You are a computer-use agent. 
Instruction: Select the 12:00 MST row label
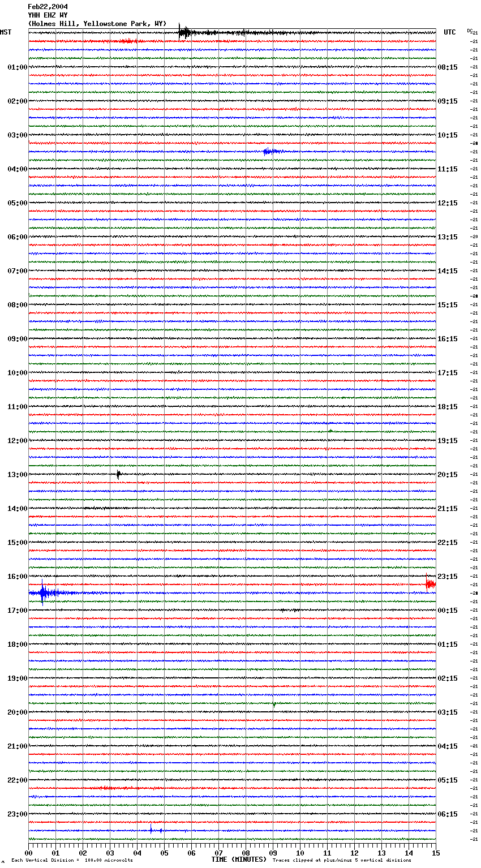pos(18,441)
